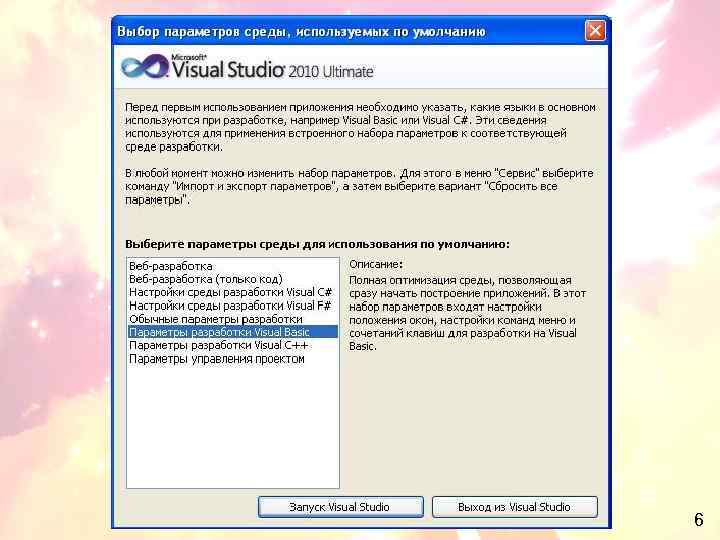The image size is (720, 540).
Task: Select Настройки среды разработки Visual F#
Action: tap(230, 305)
